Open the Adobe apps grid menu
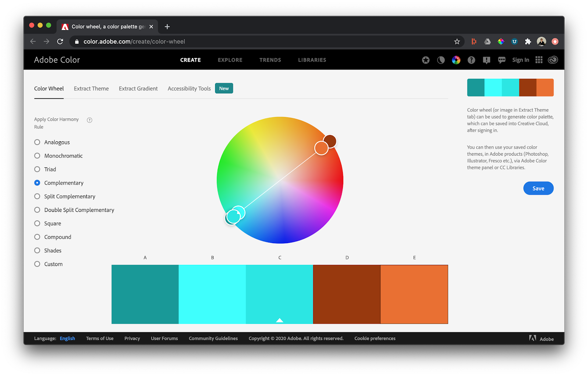Image resolution: width=588 pixels, height=376 pixels. point(539,60)
